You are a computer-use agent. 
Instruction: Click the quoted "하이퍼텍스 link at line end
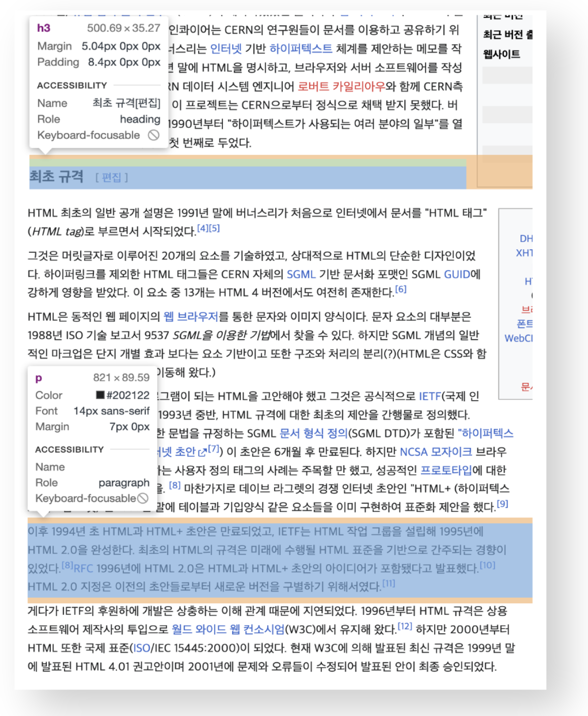tap(485, 433)
